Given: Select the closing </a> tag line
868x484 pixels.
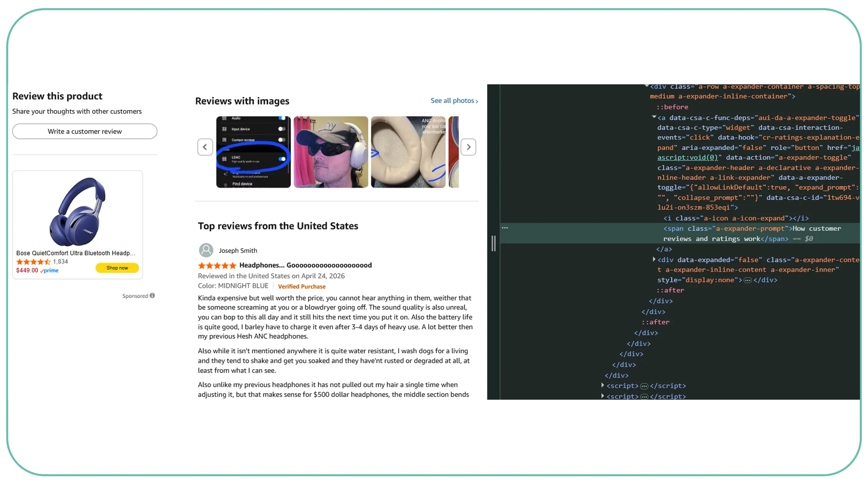Looking at the screenshot, I should [664, 249].
